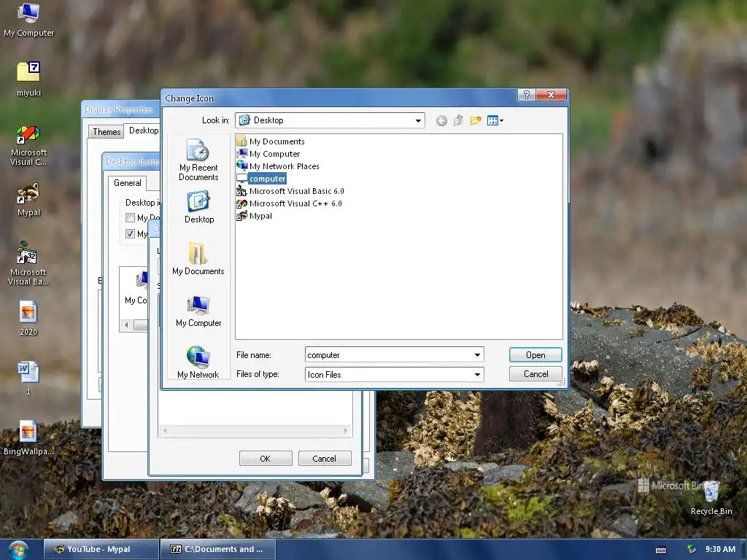
Task: Select My Documents in the places bar
Action: (x=198, y=259)
